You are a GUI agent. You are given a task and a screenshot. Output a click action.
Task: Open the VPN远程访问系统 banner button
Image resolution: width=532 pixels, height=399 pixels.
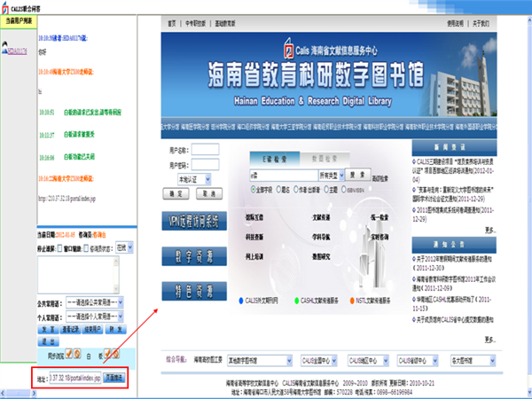click(x=194, y=222)
